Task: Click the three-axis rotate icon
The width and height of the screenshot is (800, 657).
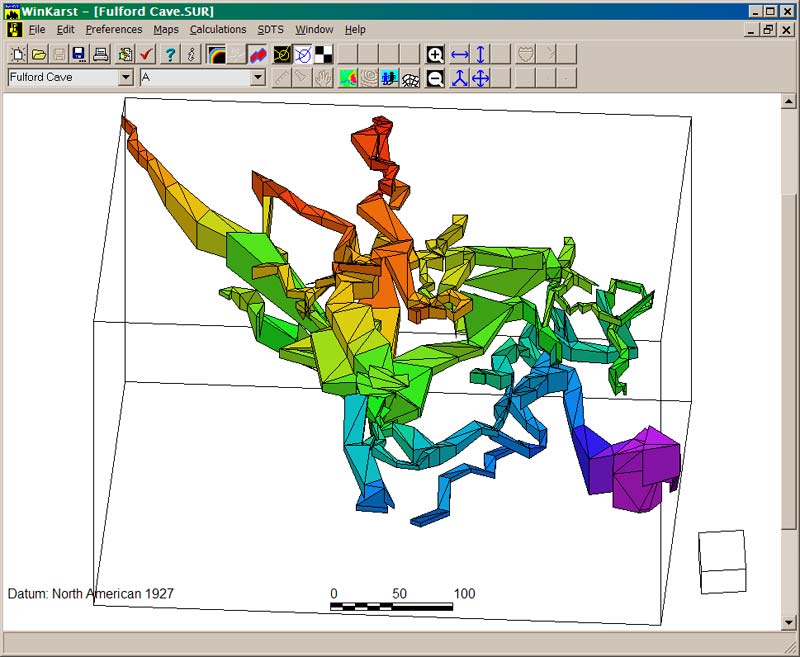Action: tap(460, 79)
